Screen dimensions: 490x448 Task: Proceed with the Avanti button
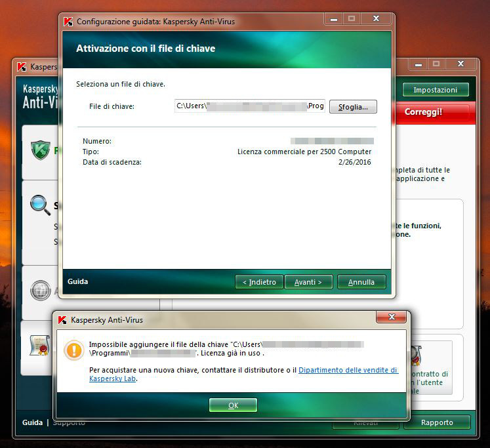pyautogui.click(x=308, y=282)
